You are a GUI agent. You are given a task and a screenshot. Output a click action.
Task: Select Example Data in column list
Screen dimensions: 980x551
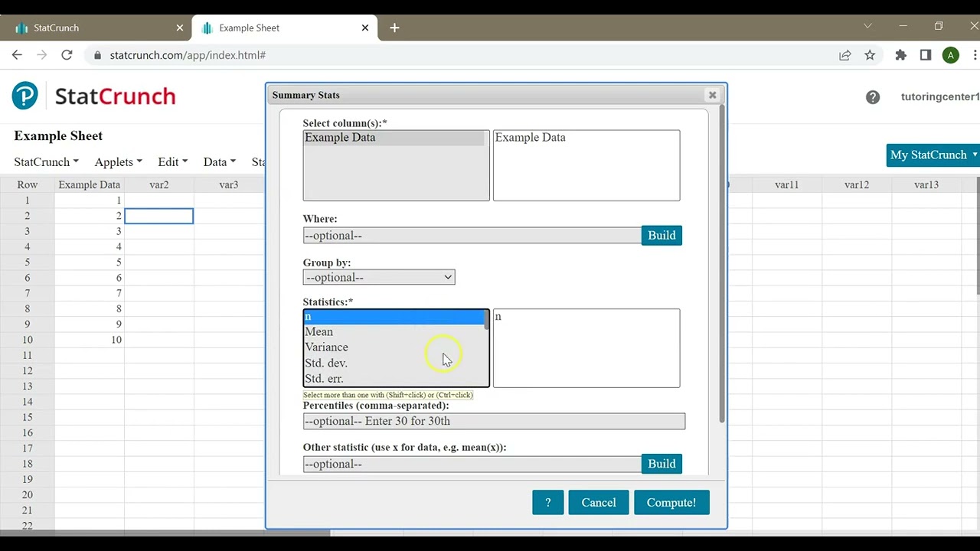point(394,138)
